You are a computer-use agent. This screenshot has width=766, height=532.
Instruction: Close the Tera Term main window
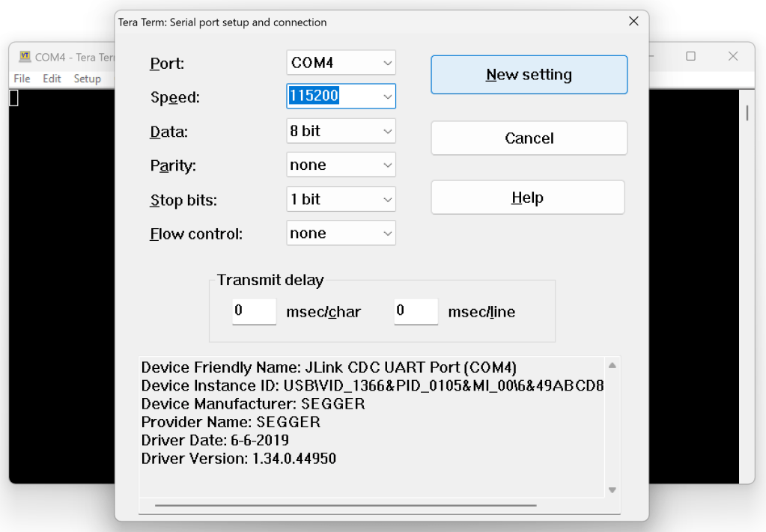pos(733,57)
